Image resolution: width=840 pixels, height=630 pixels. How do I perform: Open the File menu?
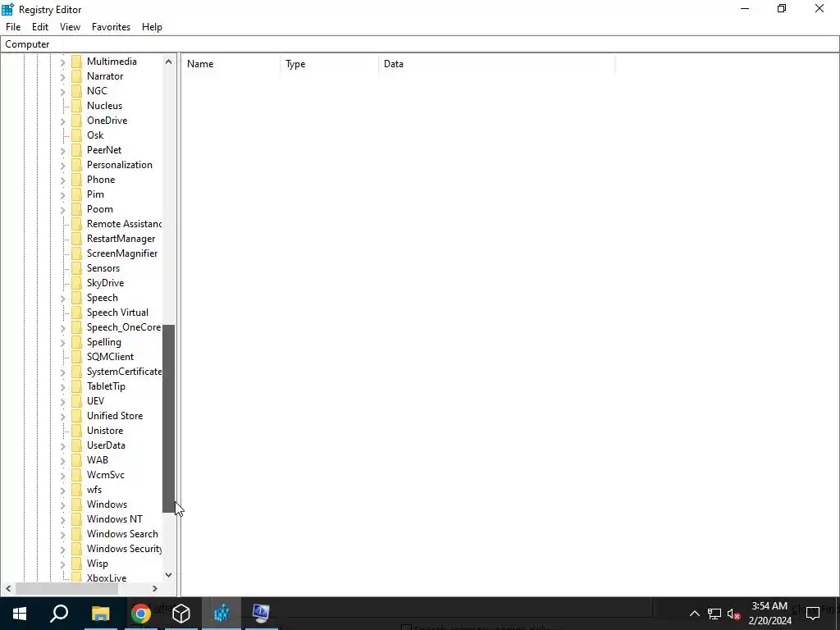(x=13, y=27)
